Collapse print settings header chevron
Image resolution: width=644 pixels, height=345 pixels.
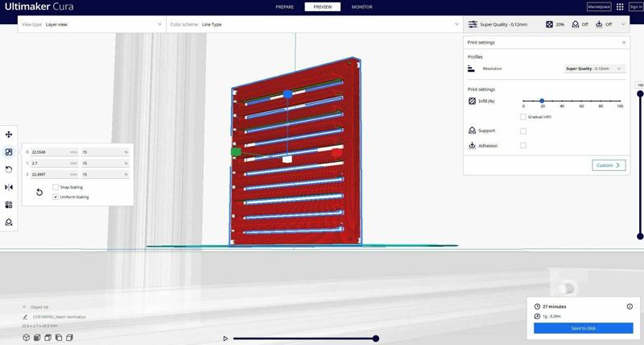coord(623,24)
